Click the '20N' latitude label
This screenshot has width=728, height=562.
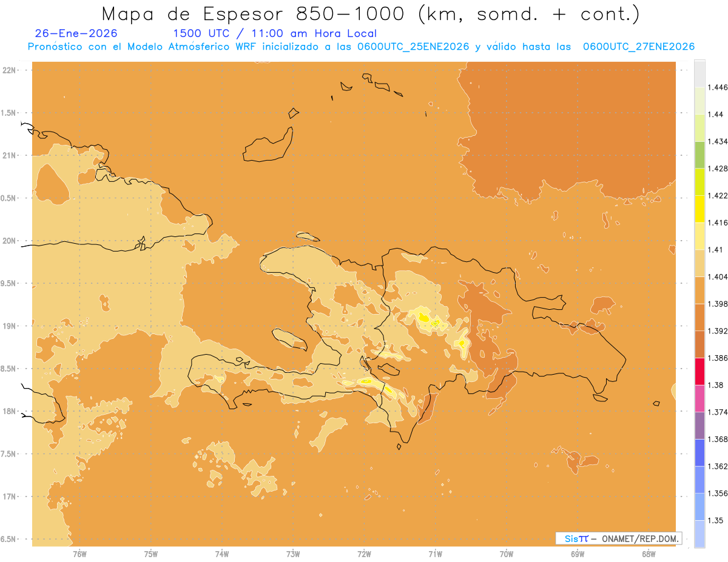10,241
